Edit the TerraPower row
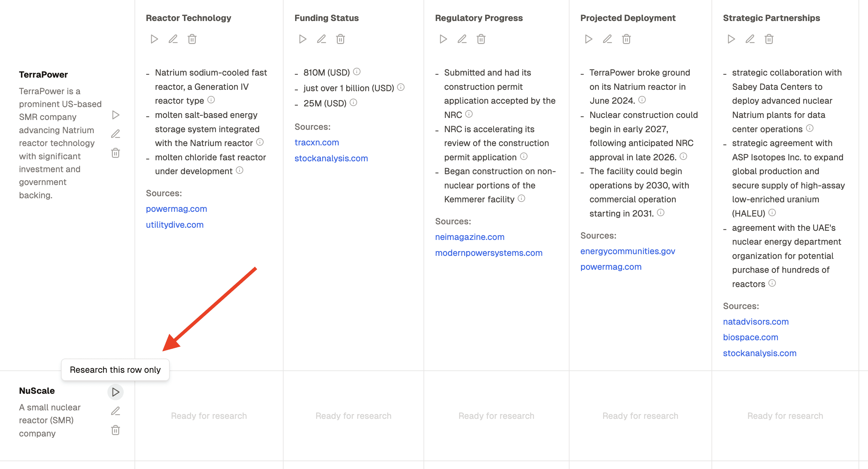This screenshot has height=469, width=868. tap(116, 134)
